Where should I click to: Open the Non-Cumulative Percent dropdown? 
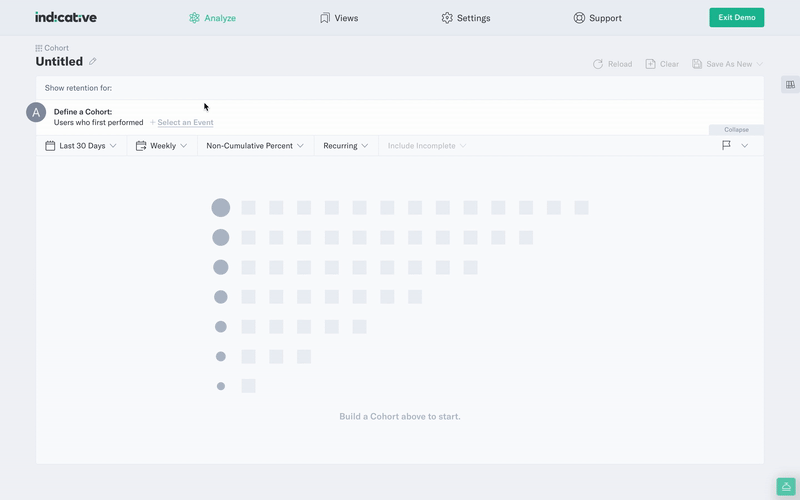pyautogui.click(x=255, y=145)
